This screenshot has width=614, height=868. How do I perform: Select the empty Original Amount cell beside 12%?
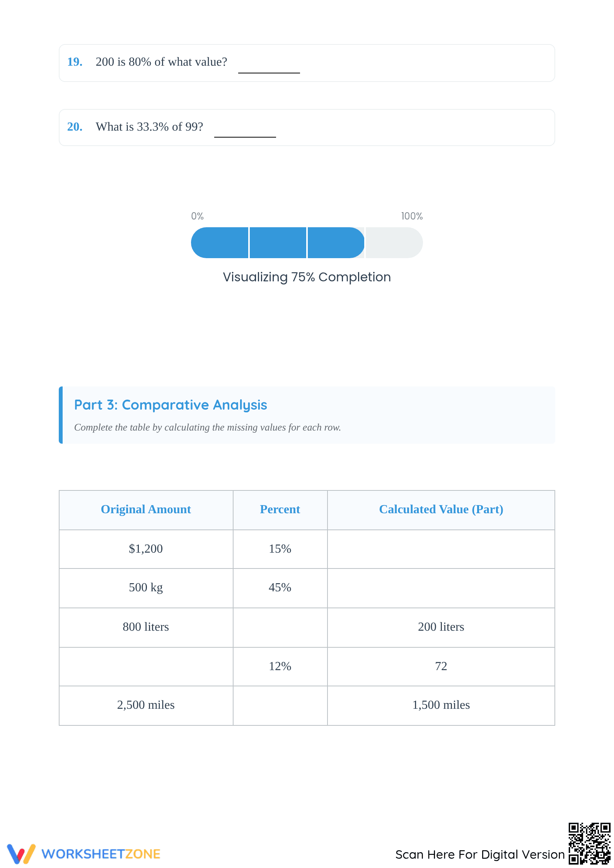146,667
